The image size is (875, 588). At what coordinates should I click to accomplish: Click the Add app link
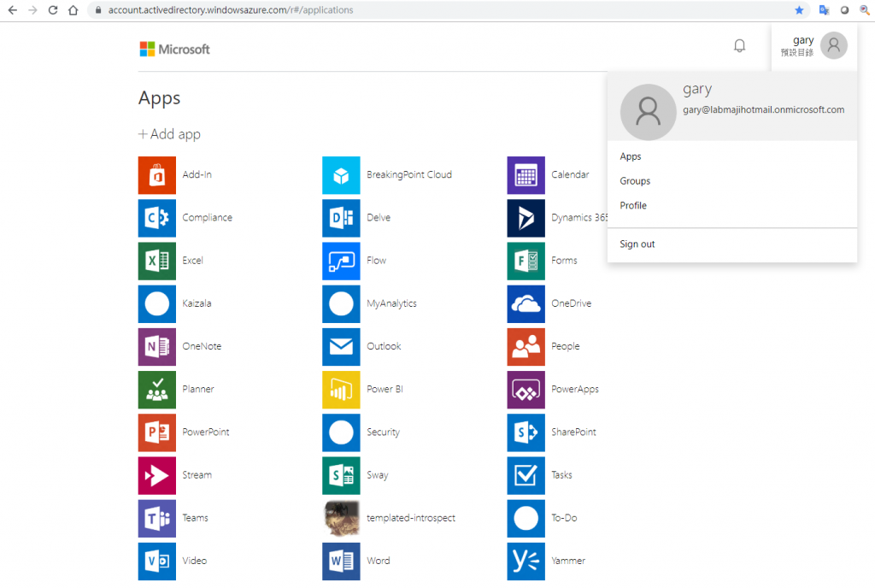point(170,134)
